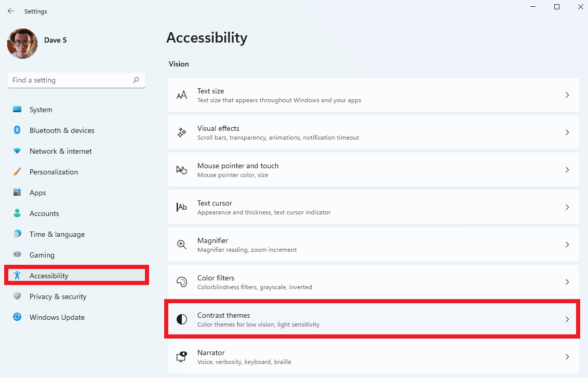The height and width of the screenshot is (378, 588).
Task: Open System settings in sidebar
Action: tap(41, 110)
